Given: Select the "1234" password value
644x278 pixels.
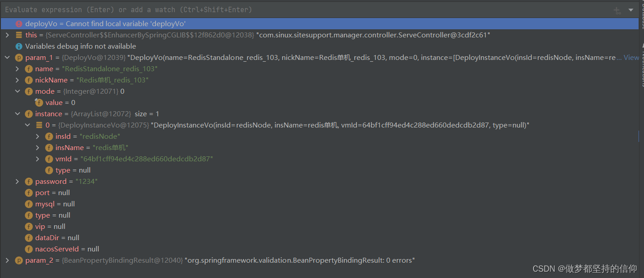Looking at the screenshot, I should pos(87,182).
